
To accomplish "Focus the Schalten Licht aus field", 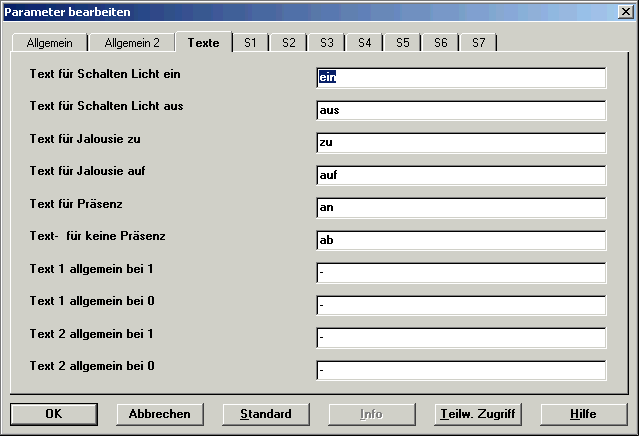I will click(461, 110).
